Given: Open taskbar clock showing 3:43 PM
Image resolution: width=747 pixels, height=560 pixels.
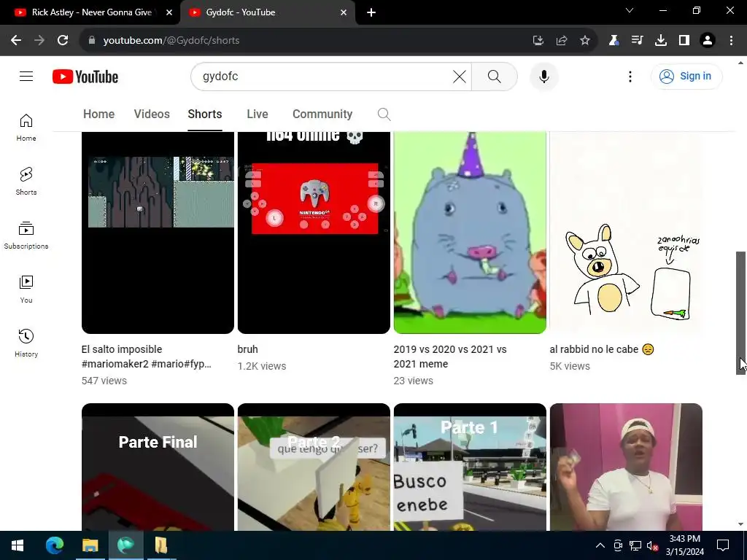Looking at the screenshot, I should (x=684, y=545).
